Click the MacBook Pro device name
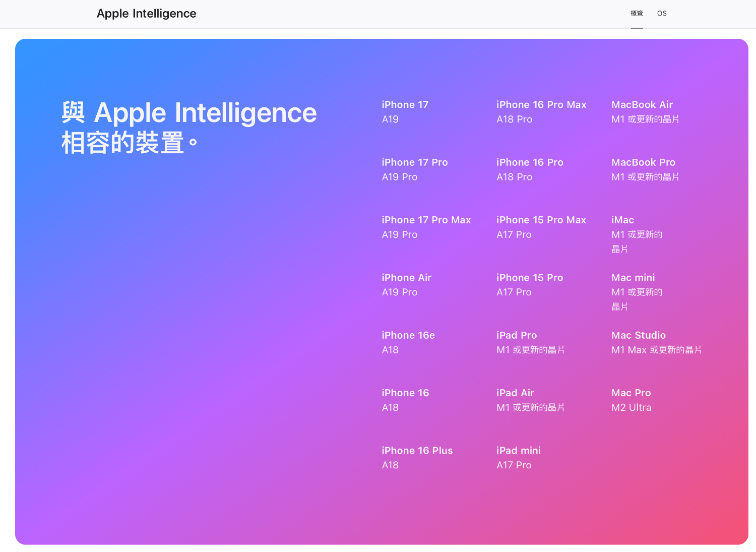This screenshot has width=756, height=552. [643, 163]
